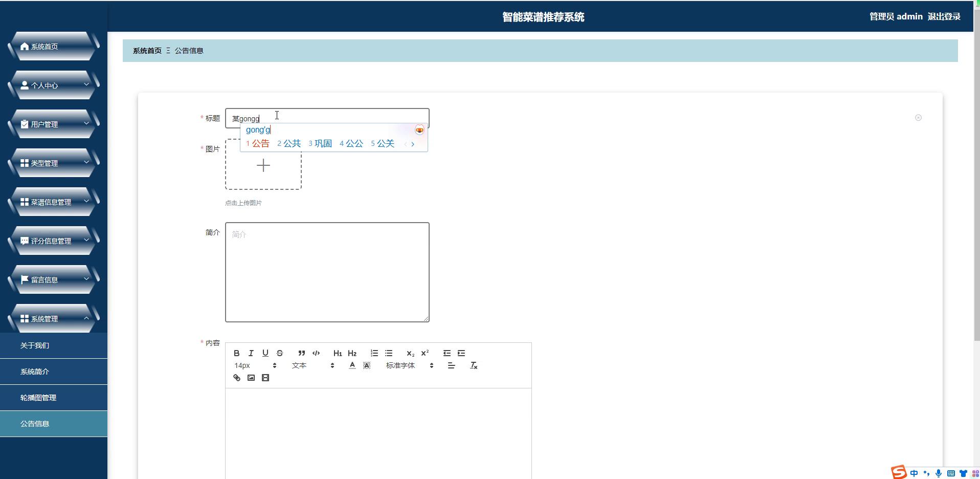
Task: Select the 公告信息 submenu item
Action: point(54,424)
